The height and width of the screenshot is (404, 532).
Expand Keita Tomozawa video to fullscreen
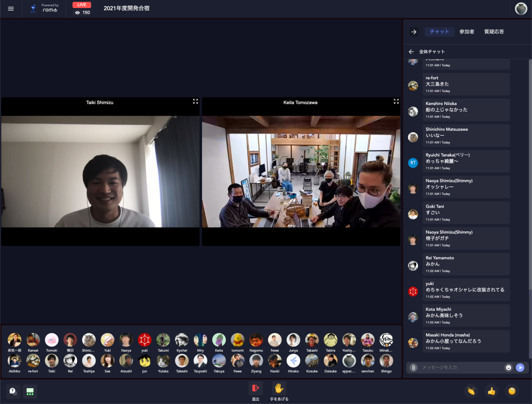click(396, 102)
